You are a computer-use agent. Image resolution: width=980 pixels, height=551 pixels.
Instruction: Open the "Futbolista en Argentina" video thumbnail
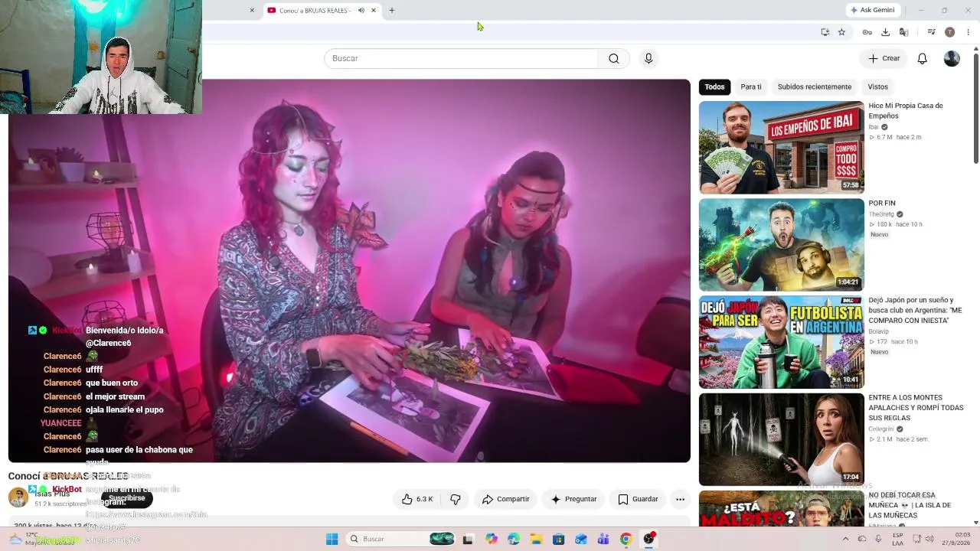click(781, 342)
